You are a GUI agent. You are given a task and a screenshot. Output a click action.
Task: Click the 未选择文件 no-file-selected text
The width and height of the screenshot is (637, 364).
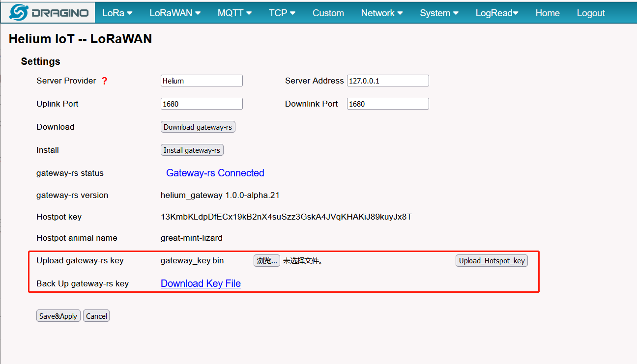303,261
